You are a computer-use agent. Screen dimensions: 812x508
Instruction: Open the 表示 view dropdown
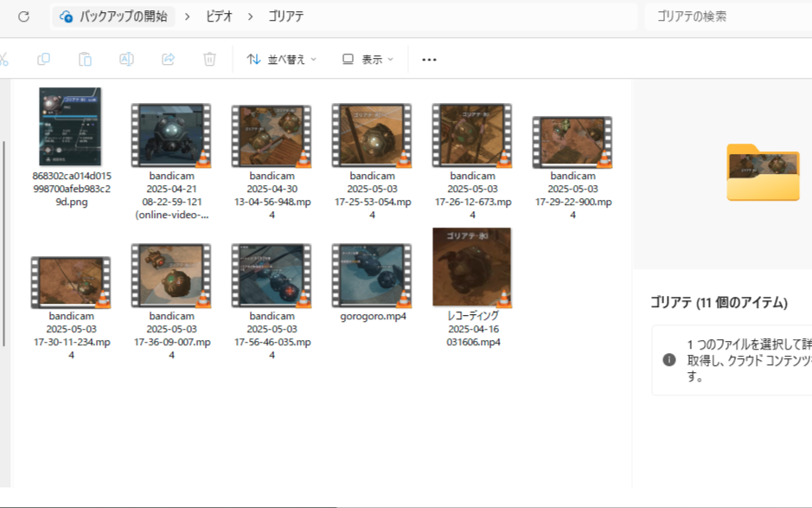pyautogui.click(x=368, y=60)
